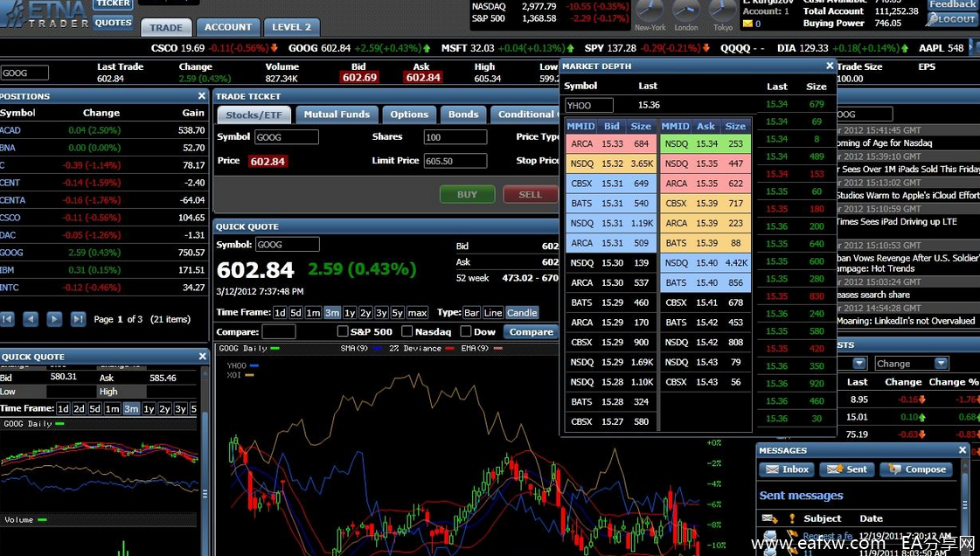This screenshot has width=980, height=556.
Task: Close the Messages panel
Action: (x=963, y=450)
